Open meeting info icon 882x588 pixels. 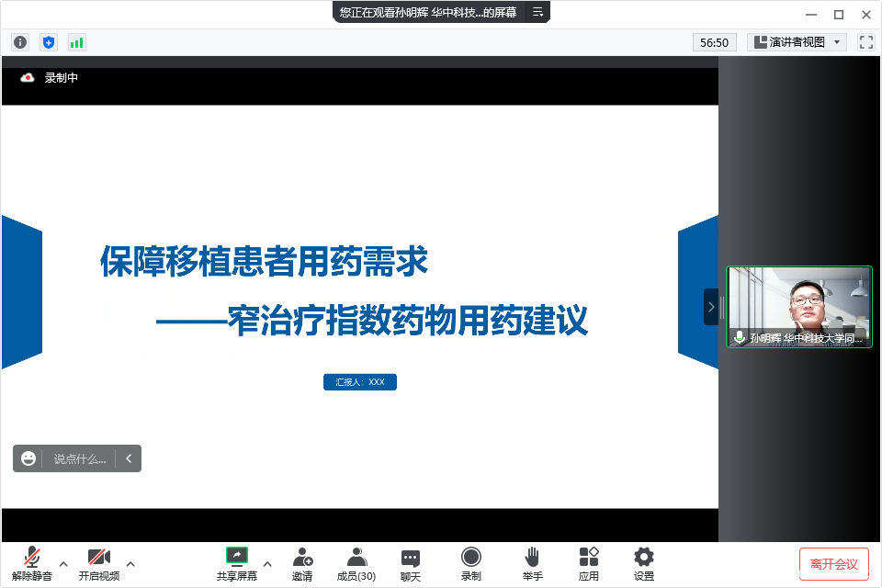click(x=20, y=42)
